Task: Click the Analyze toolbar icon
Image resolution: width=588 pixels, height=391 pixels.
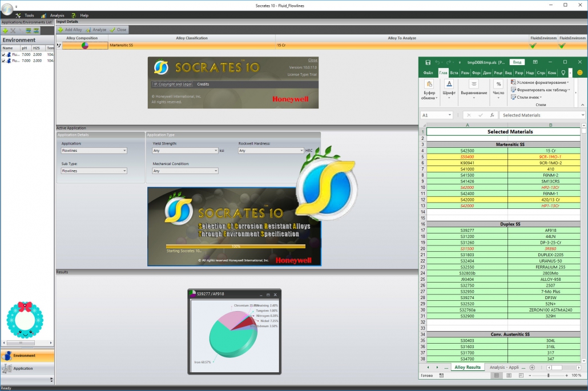Action: [x=87, y=29]
